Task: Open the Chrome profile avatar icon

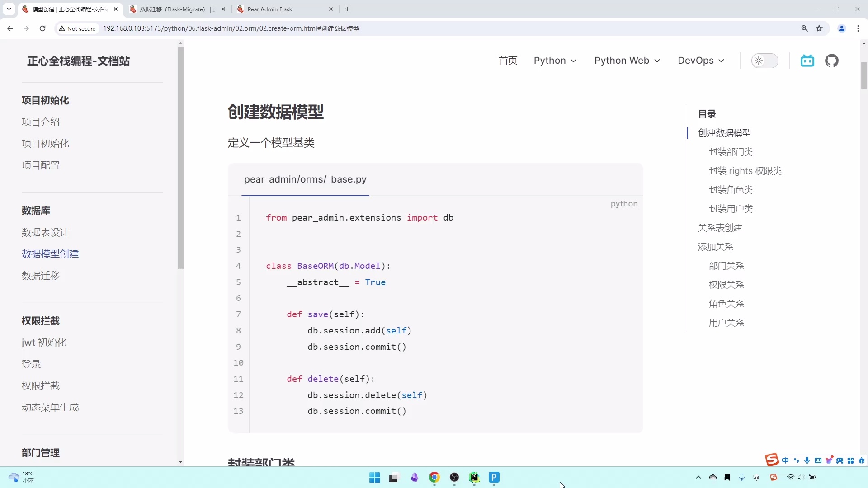Action: tap(842, 28)
